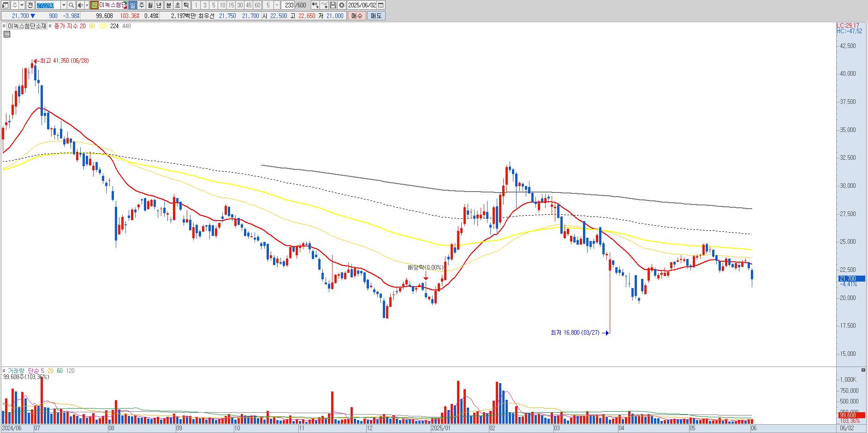The width and height of the screenshot is (868, 433).
Task: Click the 최저 16,800 (03/27) low label
Action: coord(575,332)
